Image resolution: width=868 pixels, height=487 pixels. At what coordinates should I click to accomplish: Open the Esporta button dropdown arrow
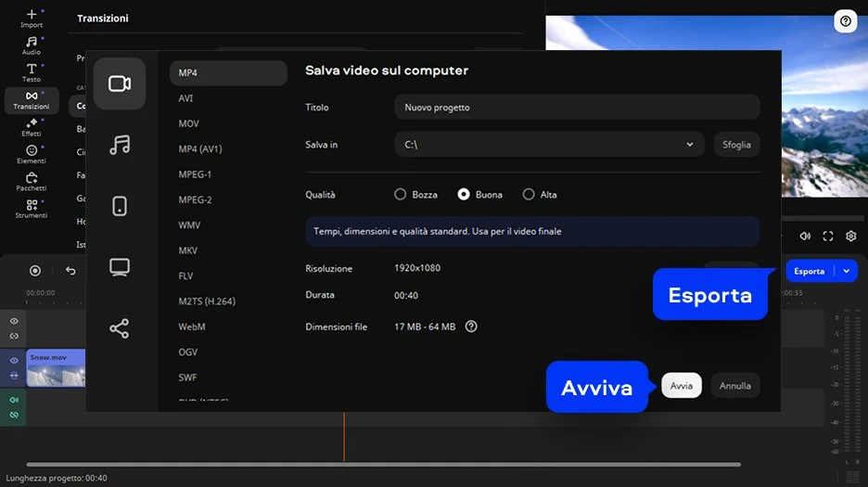pyautogui.click(x=846, y=271)
